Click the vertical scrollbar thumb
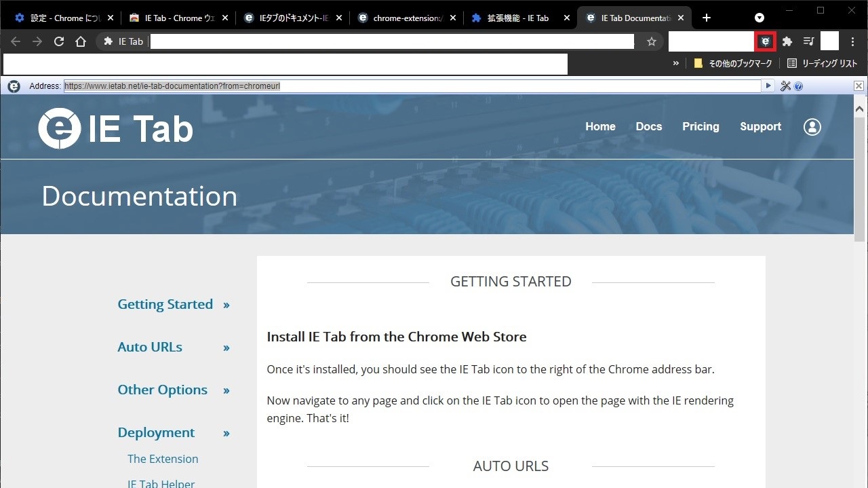Image resolution: width=868 pixels, height=488 pixels. 860,179
